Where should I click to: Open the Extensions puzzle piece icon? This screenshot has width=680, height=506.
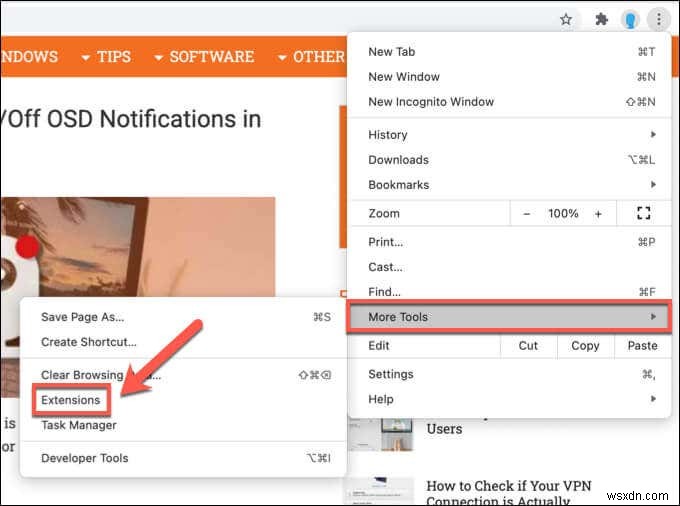click(601, 20)
